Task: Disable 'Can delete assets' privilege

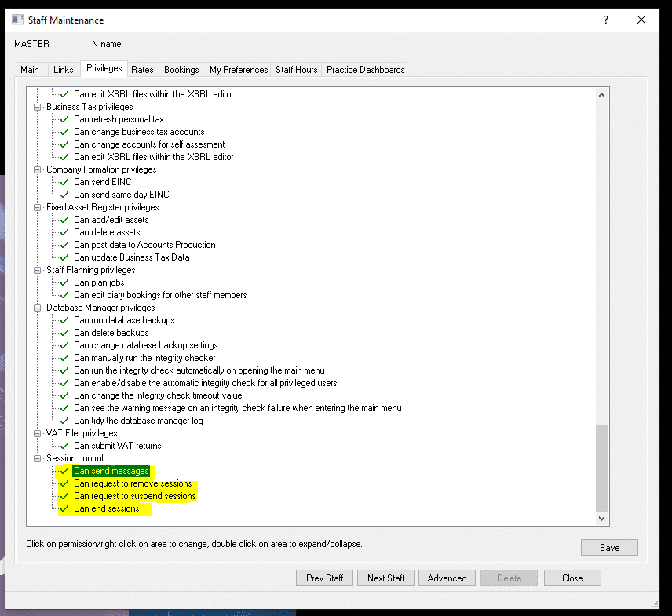Action: [64, 231]
